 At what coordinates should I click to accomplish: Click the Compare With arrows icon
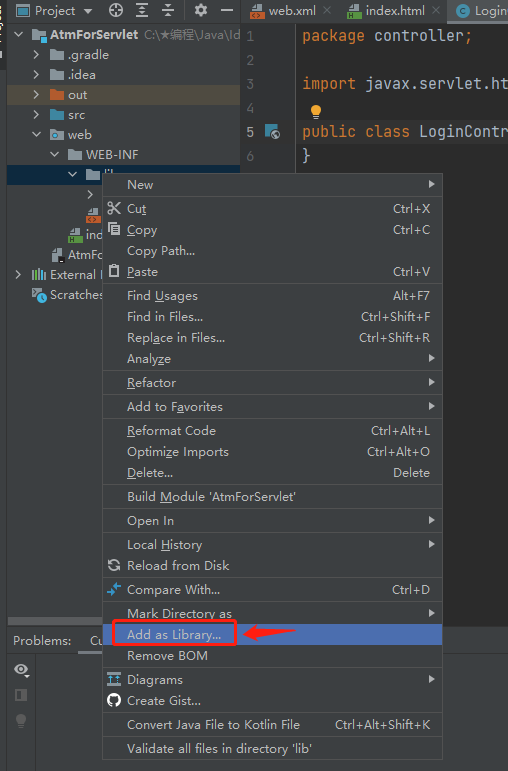[114, 589]
